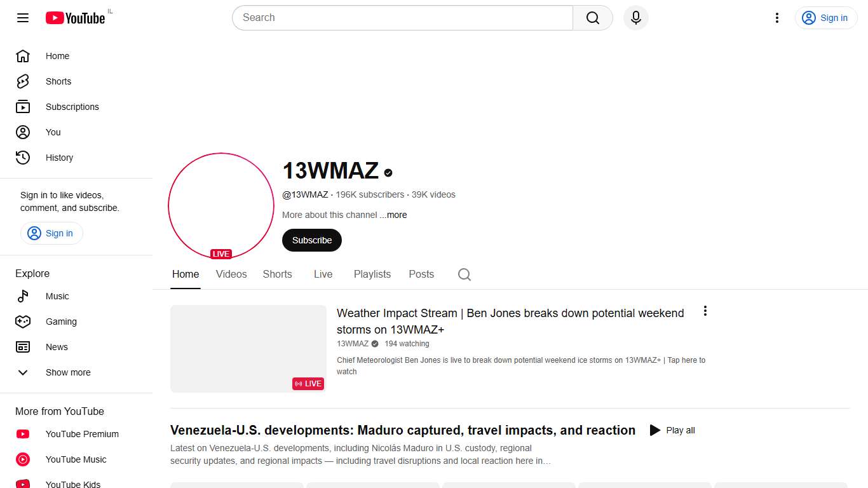Open the Playlists tab
Screen dimensions: 868x488
pos(372,274)
